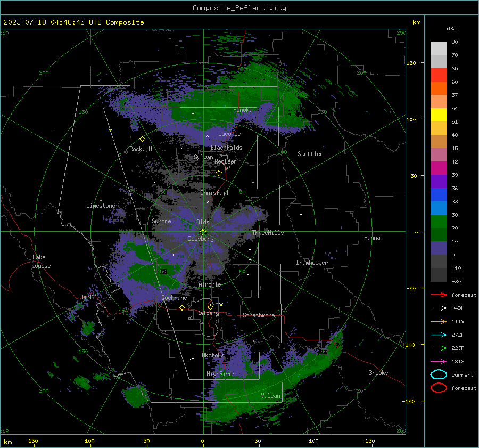Click the 18TS legend label
The image size is (479, 448).
(x=458, y=362)
